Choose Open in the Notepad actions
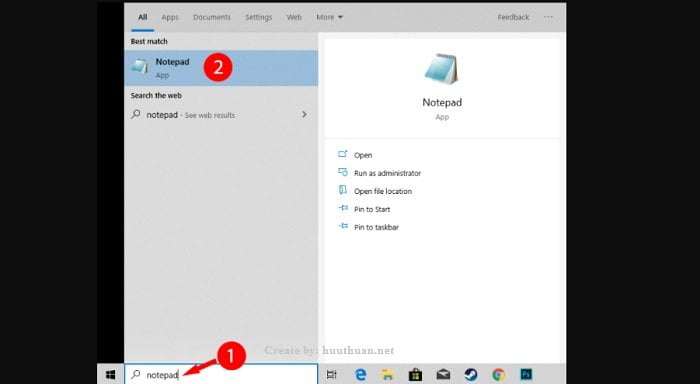The image size is (700, 384). [x=363, y=155]
